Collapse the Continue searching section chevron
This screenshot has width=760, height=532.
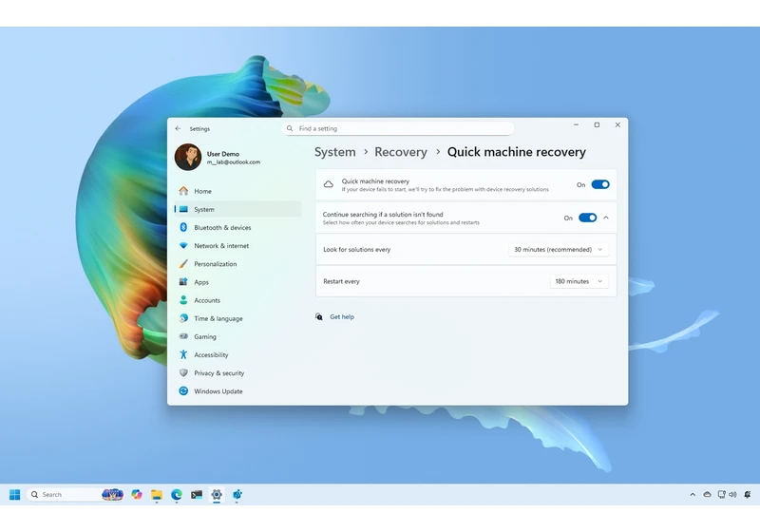coord(606,218)
